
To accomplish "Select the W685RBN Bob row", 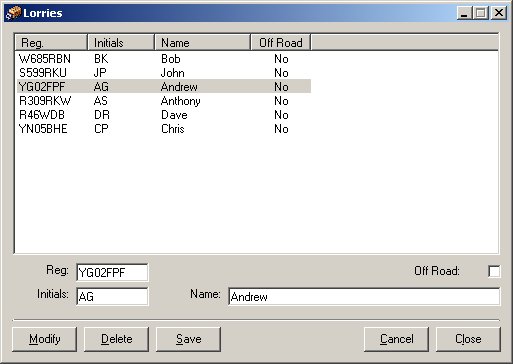I will pyautogui.click(x=164, y=59).
